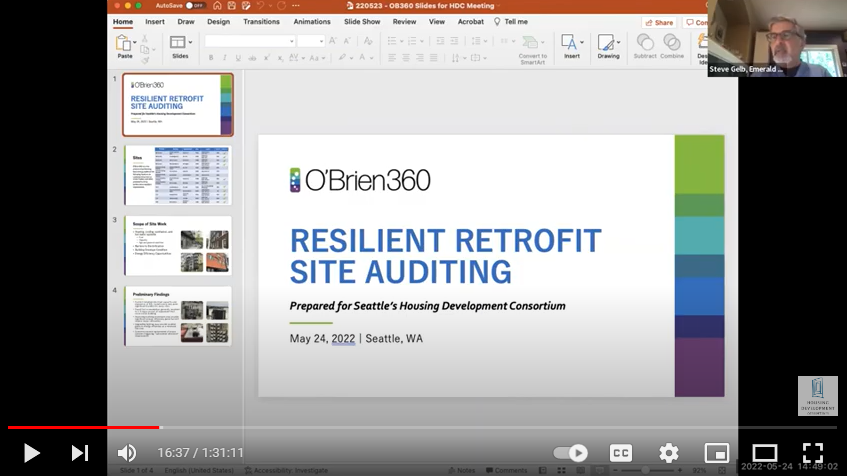Click align text left icon
The height and width of the screenshot is (476, 847).
392,58
